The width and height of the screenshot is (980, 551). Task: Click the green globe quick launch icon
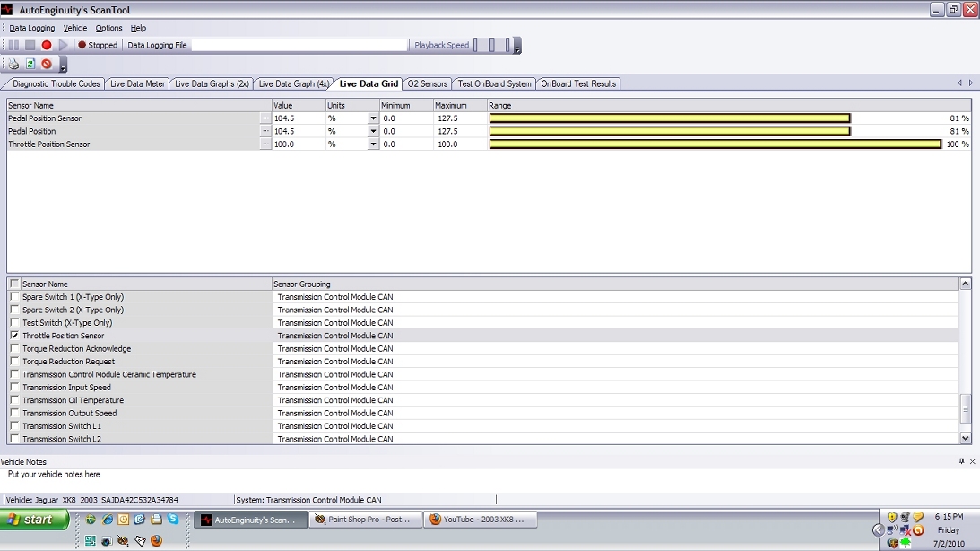point(91,519)
